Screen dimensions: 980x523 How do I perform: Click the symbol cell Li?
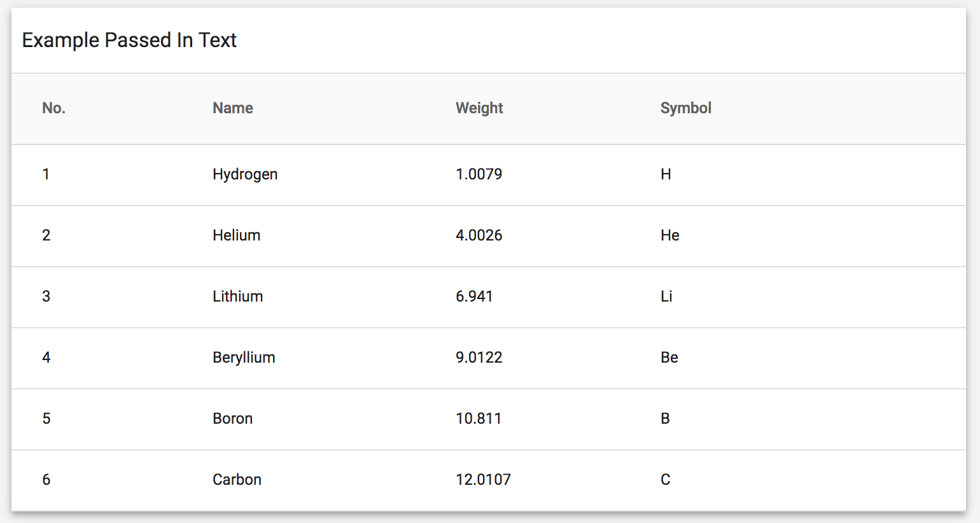666,296
